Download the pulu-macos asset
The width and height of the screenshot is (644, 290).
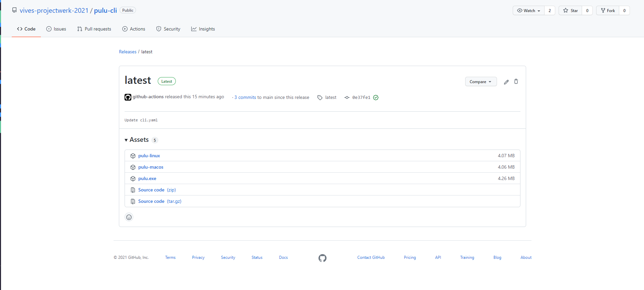point(151,167)
